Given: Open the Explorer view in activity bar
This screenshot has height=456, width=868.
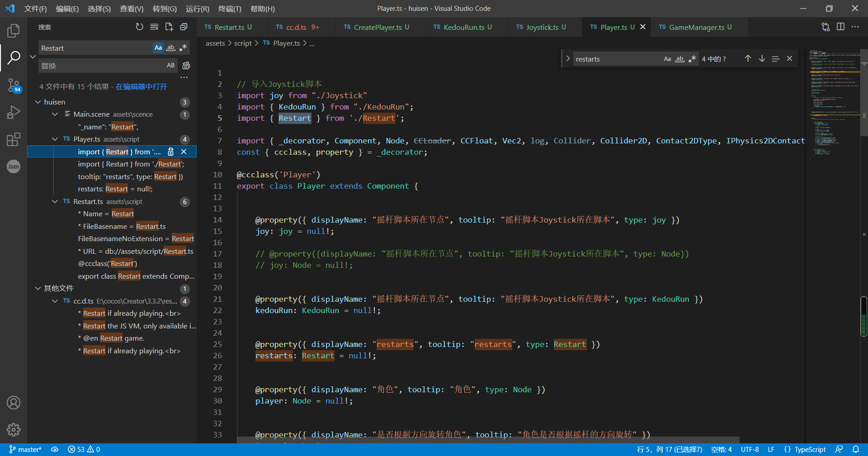Looking at the screenshot, I should click(x=14, y=30).
